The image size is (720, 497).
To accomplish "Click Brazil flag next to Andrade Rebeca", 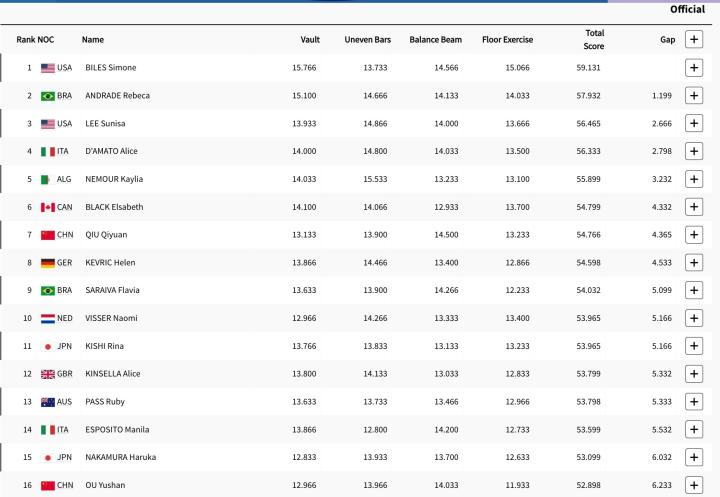I will (x=48, y=96).
